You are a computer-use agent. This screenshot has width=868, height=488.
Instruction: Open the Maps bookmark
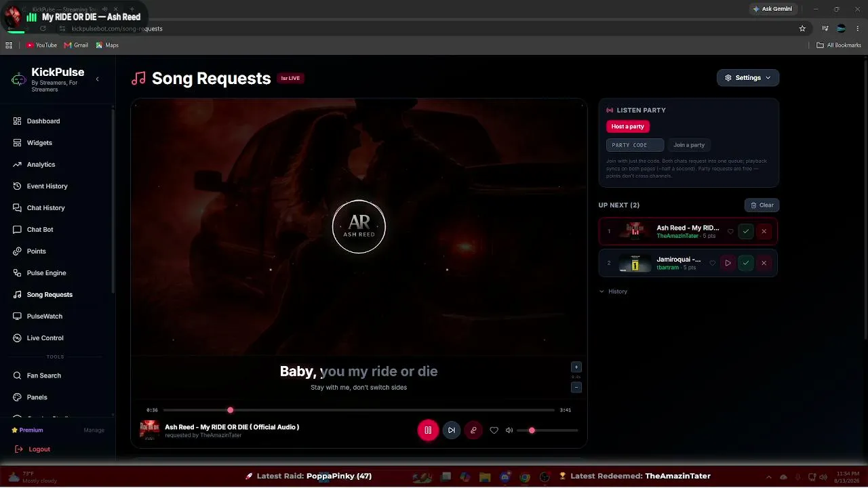[107, 45]
